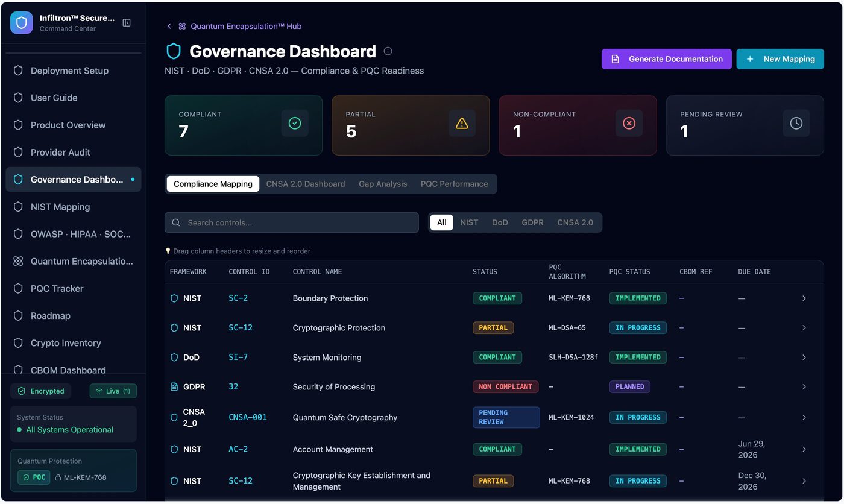
Task: Sort by the Framework column header
Action: tap(188, 272)
